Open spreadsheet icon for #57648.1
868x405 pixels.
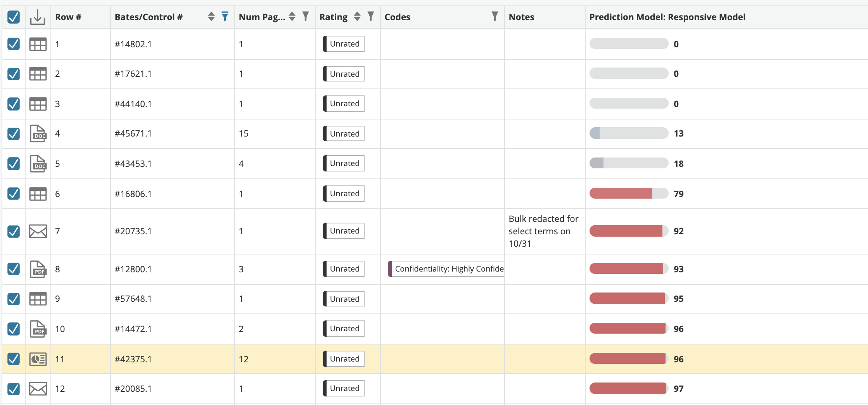click(x=38, y=299)
